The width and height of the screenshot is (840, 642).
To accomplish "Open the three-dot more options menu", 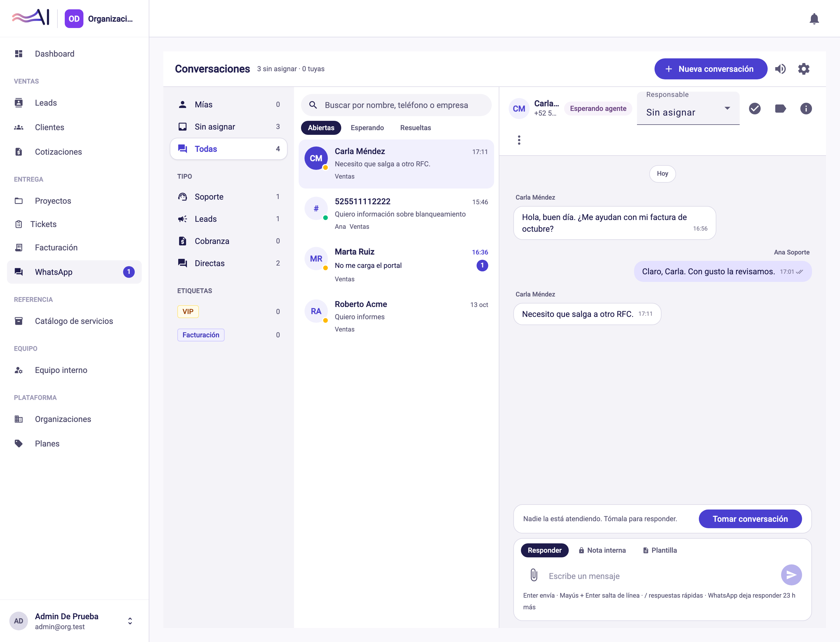I will 519,140.
